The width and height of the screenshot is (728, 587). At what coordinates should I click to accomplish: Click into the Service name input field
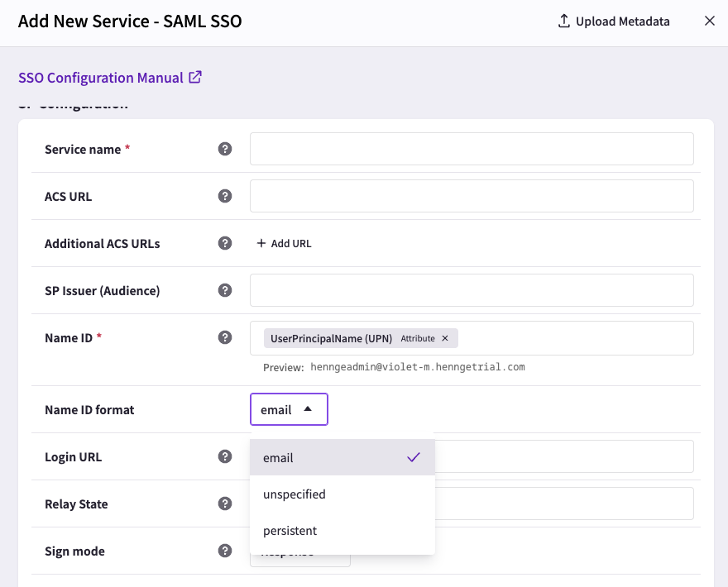pyautogui.click(x=472, y=149)
